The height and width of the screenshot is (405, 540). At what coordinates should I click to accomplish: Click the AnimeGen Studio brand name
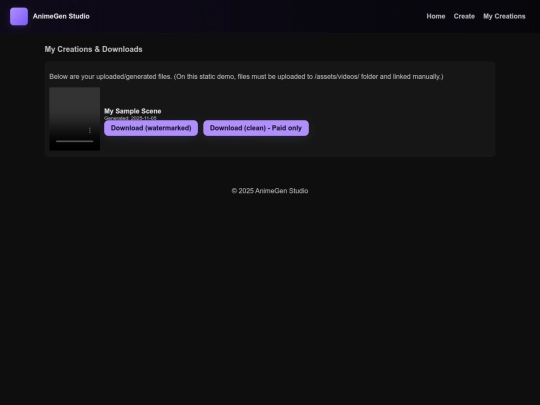pyautogui.click(x=61, y=16)
